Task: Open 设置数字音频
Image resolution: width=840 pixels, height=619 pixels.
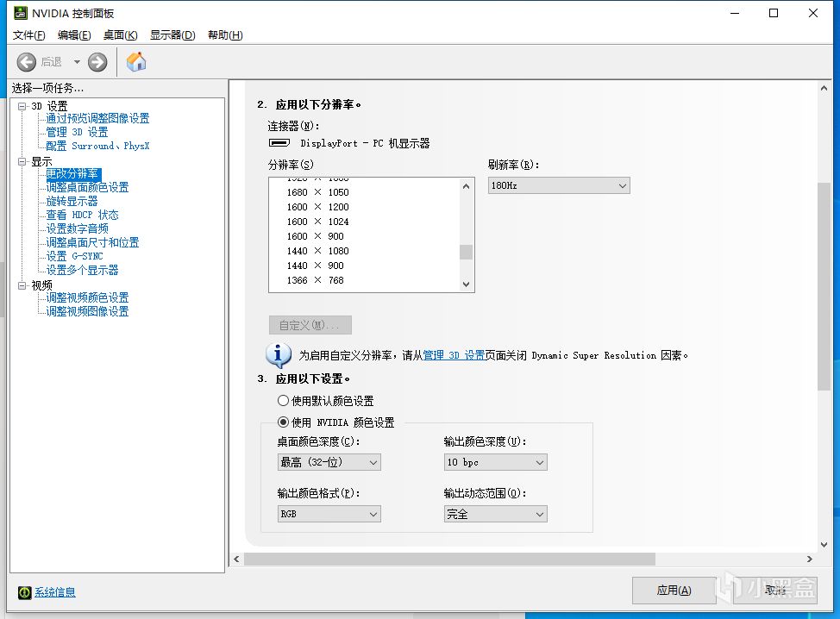Action: pos(77,228)
